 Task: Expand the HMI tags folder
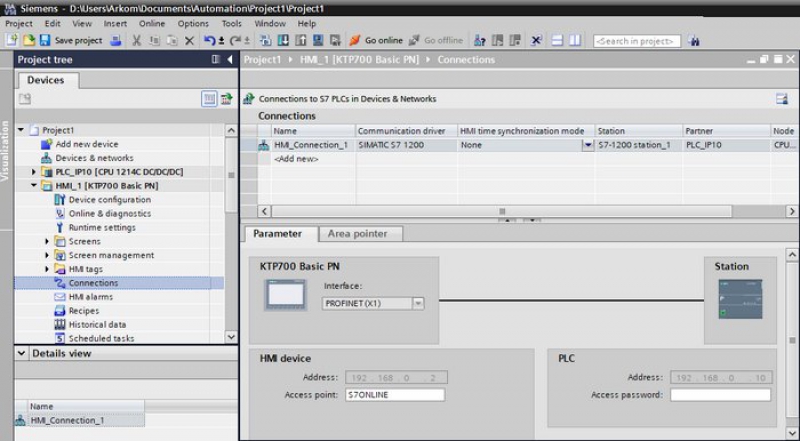[x=47, y=269]
